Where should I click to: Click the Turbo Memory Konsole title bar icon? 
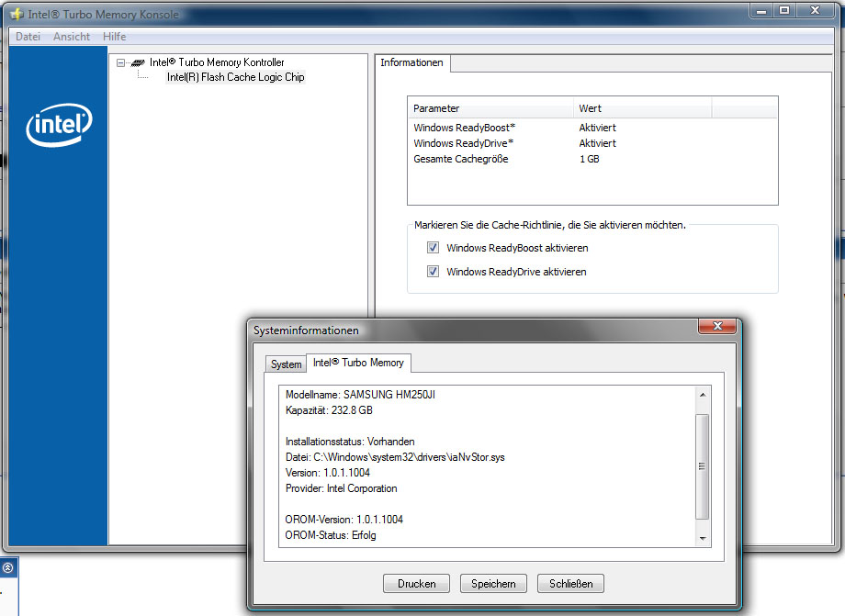click(x=17, y=14)
